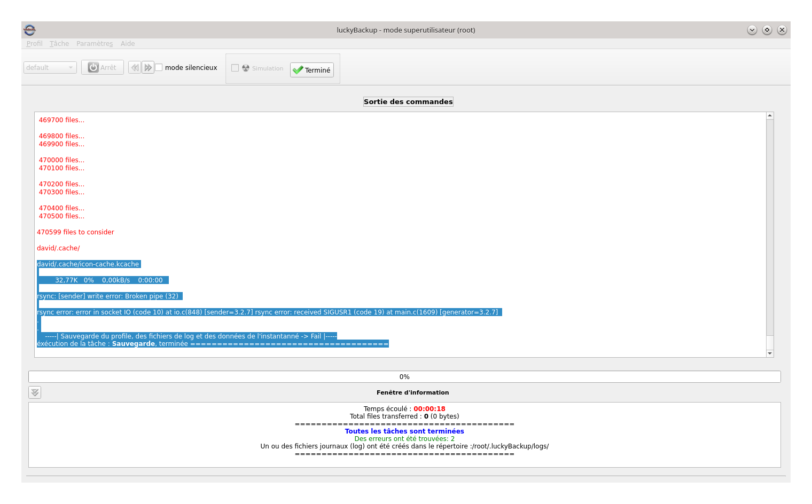Click the Fenêtre d'information label
The width and height of the screenshot is (812, 504).
pyautogui.click(x=412, y=392)
